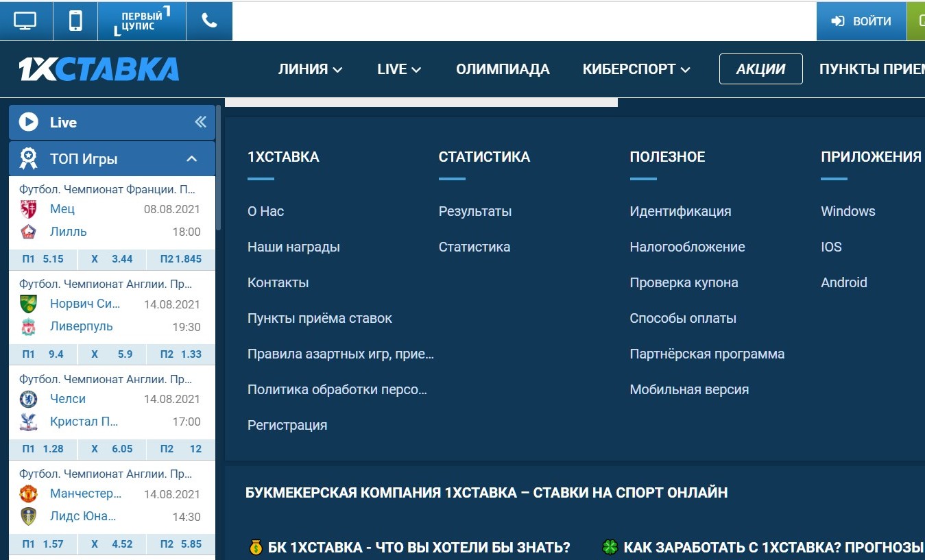The height and width of the screenshot is (560, 925).
Task: Open the ЛИНИЯ dropdown menu
Action: 311,69
